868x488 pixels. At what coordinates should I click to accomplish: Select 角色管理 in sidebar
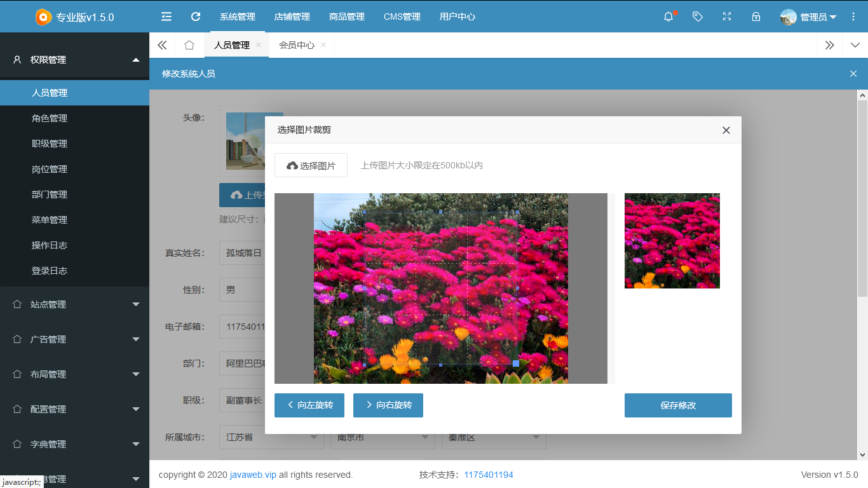coord(74,118)
